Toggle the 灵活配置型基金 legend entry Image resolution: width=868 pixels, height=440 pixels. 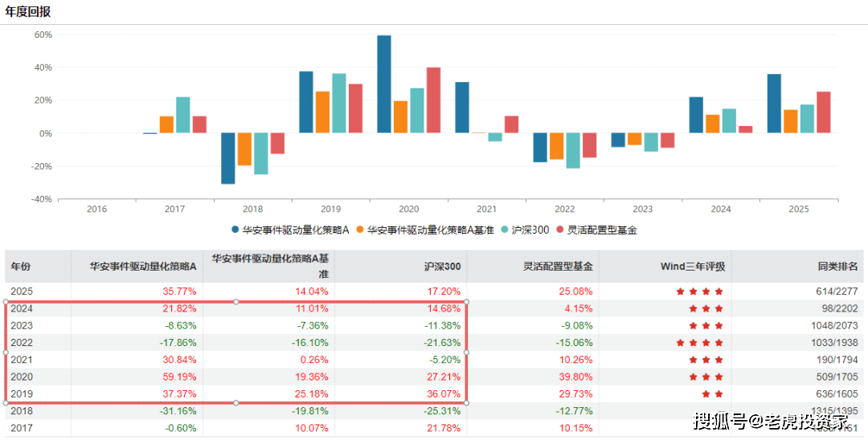(x=597, y=230)
